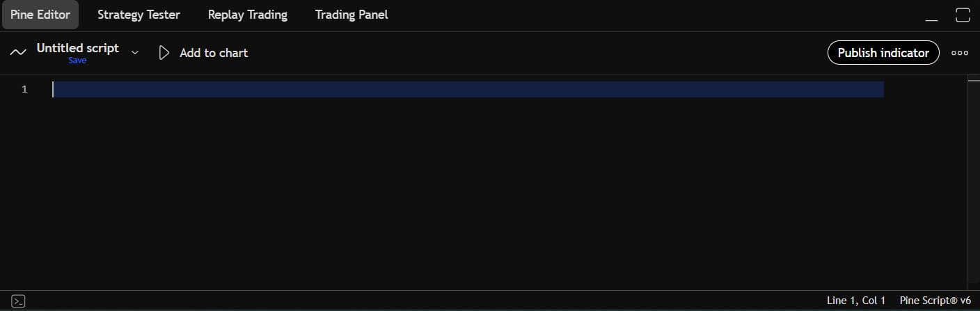
Task: Click the Pine Script® v6 version label
Action: click(x=935, y=301)
